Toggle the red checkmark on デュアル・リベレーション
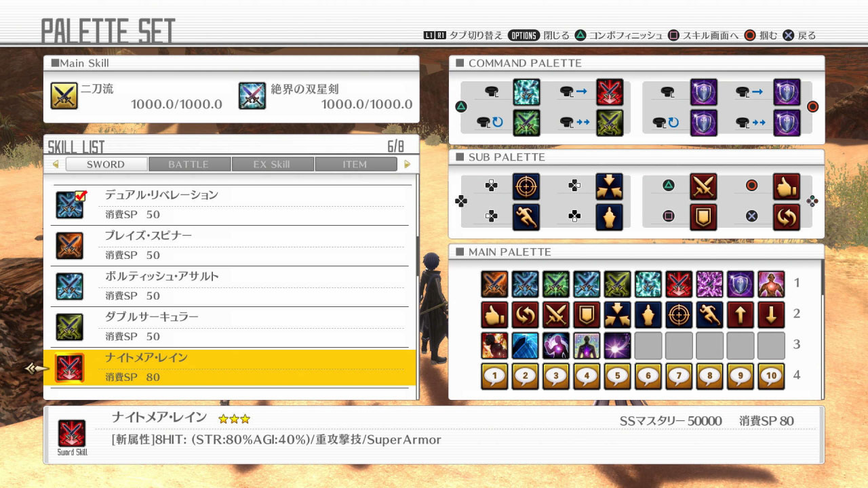Viewport: 868px width, 488px height. (x=80, y=196)
